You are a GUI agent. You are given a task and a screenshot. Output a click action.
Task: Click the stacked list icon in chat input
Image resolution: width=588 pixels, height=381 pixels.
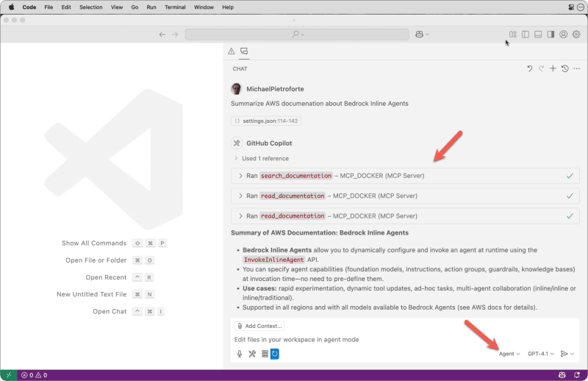click(x=265, y=354)
